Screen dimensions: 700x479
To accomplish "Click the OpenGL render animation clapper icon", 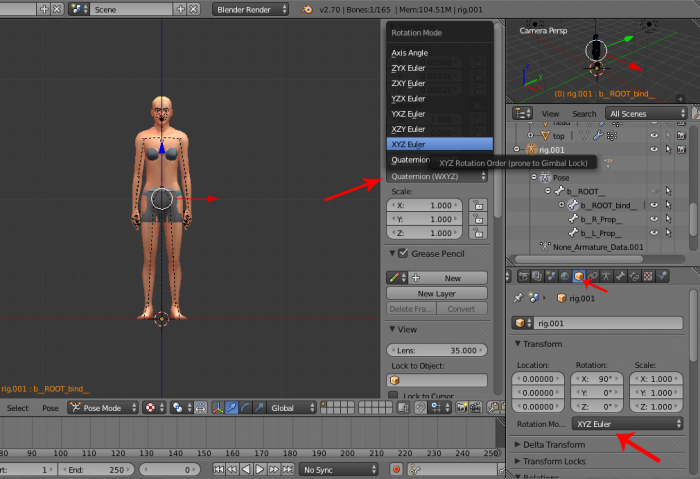I will click(x=475, y=408).
